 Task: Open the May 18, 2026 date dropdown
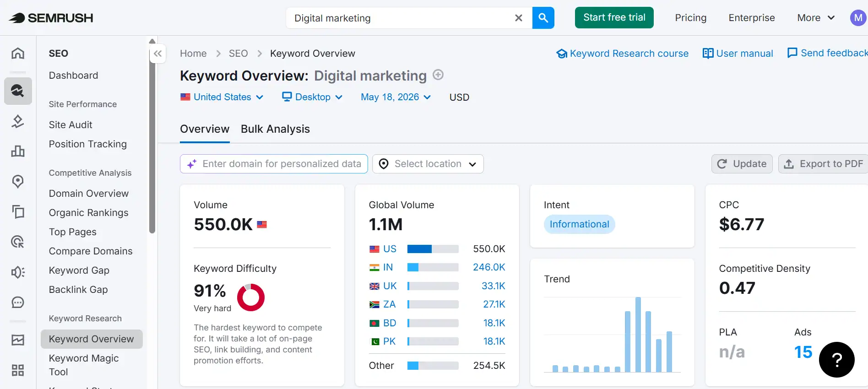coord(396,97)
